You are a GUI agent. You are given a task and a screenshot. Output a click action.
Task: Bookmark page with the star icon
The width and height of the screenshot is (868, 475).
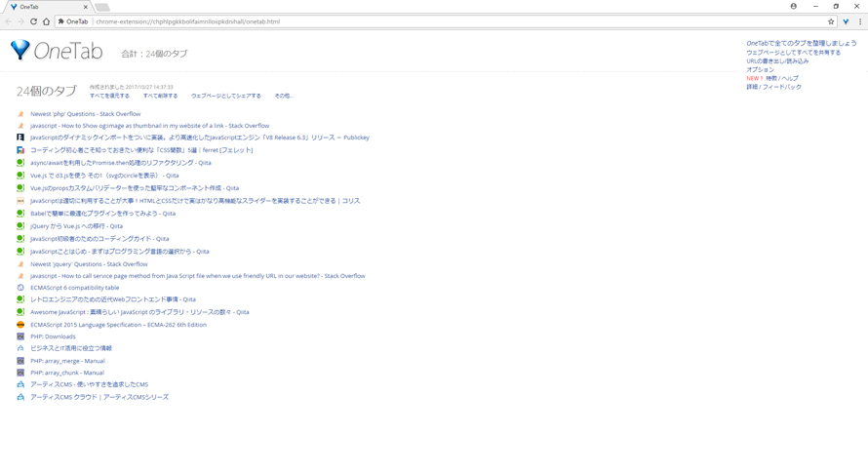(831, 21)
